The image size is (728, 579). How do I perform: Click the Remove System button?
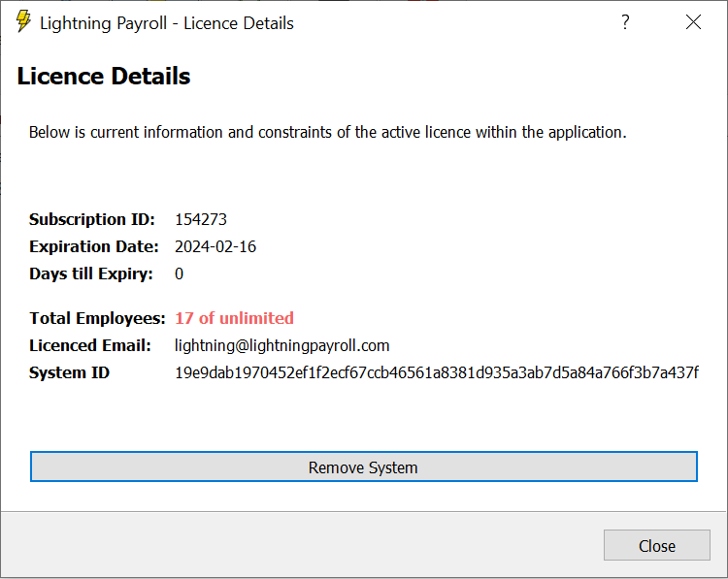point(364,466)
